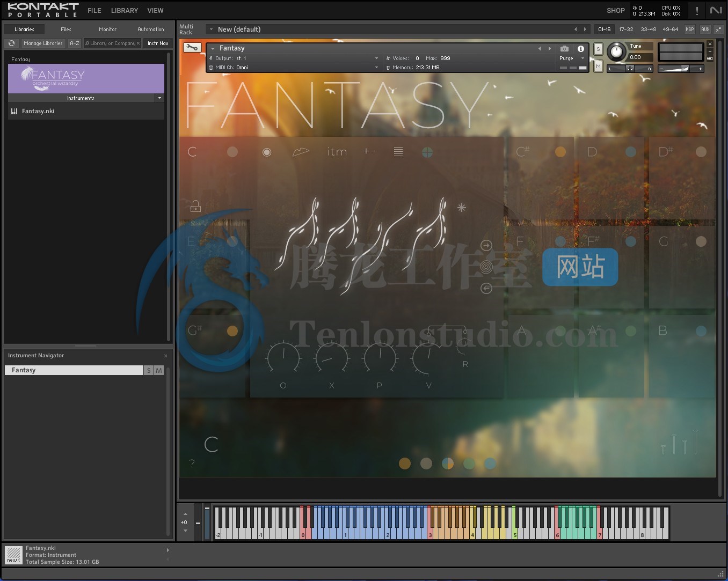Click the Instruments button under Fantasy

click(81, 98)
